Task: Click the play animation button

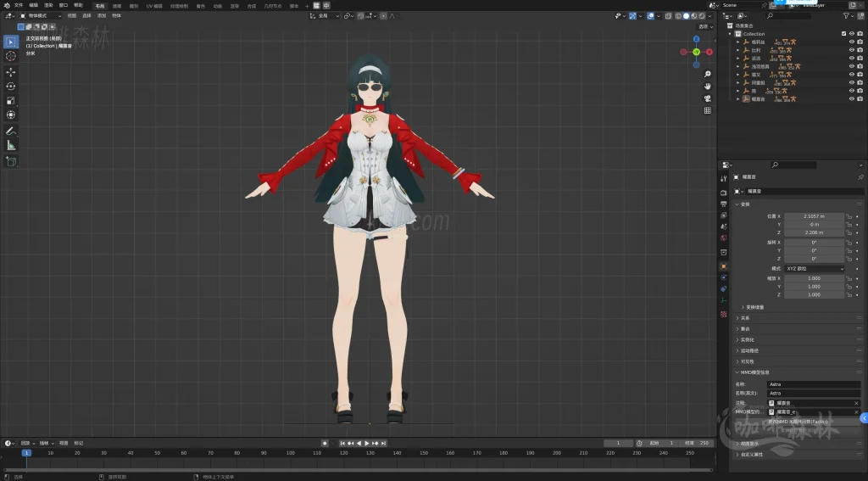Action: (367, 443)
